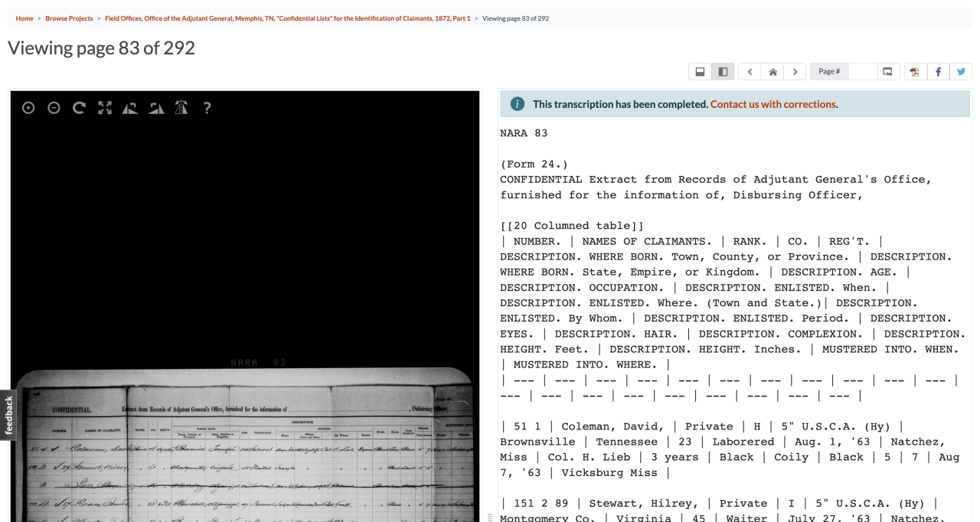This screenshot has height=522, width=980.
Task: Open the Field Offices project breadcrumb
Action: [x=288, y=18]
